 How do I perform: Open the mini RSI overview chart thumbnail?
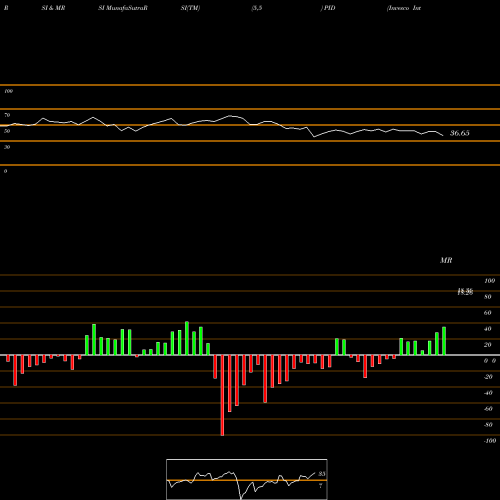[x=247, y=479]
